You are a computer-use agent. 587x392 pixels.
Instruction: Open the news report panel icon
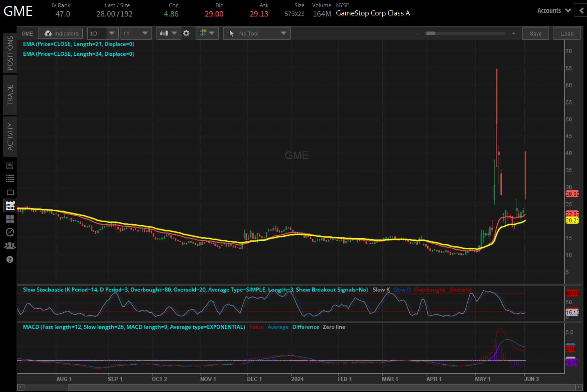coord(10,165)
